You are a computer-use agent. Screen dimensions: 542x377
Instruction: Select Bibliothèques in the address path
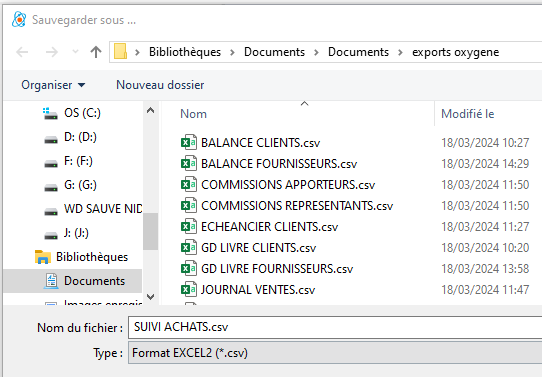[x=185, y=52]
